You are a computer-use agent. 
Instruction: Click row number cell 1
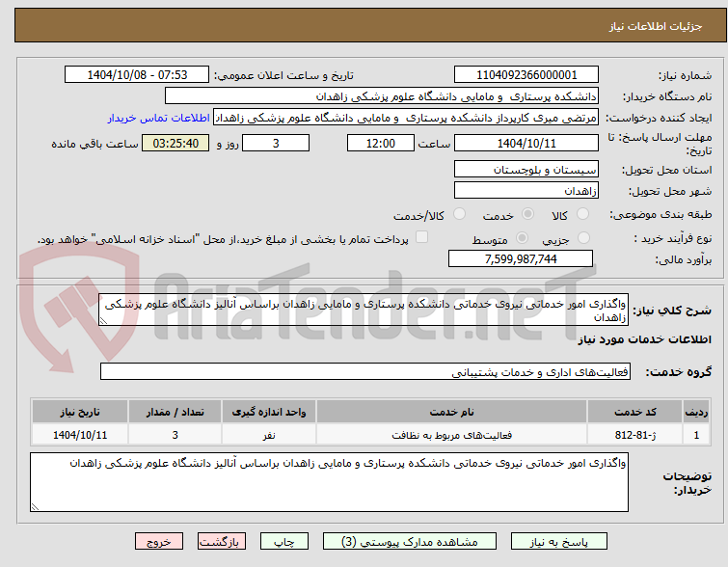click(696, 435)
